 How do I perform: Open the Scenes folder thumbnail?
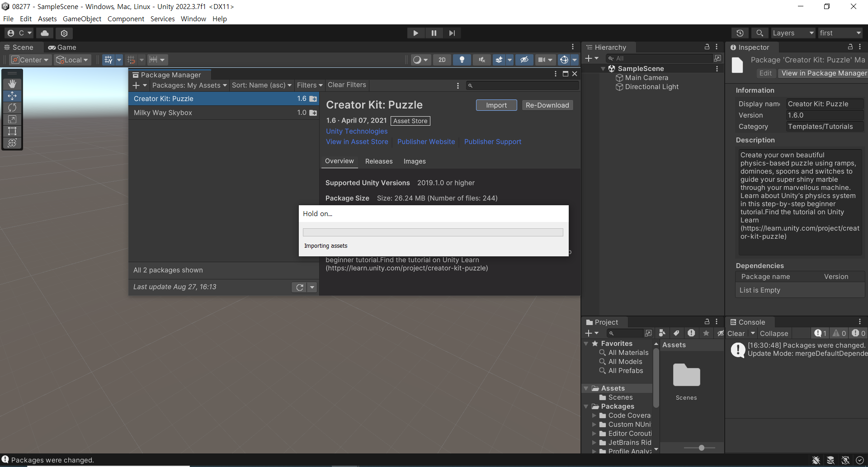pyautogui.click(x=686, y=375)
